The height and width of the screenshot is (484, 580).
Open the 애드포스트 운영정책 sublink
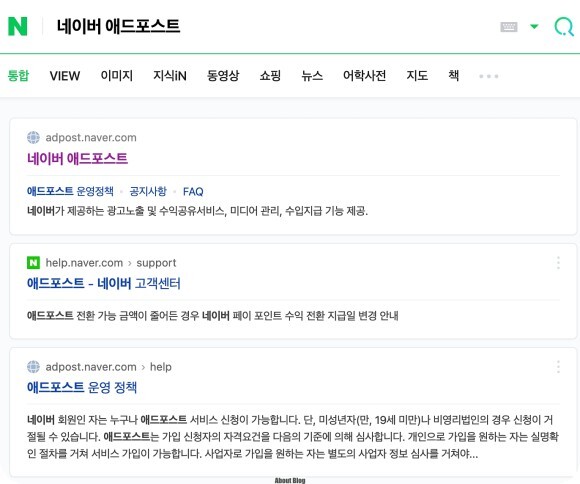pyautogui.click(x=70, y=191)
